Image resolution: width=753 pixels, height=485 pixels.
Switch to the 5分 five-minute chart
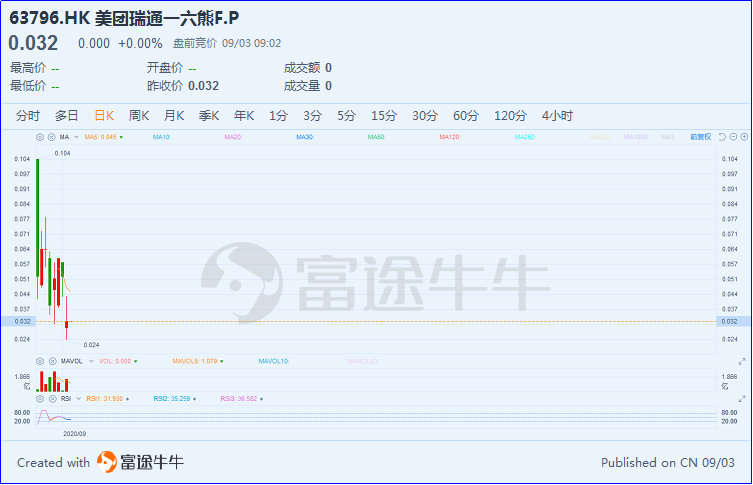[x=346, y=116]
